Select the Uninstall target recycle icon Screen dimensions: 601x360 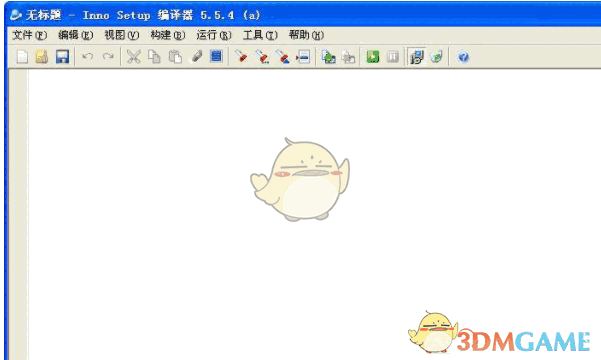(437, 57)
